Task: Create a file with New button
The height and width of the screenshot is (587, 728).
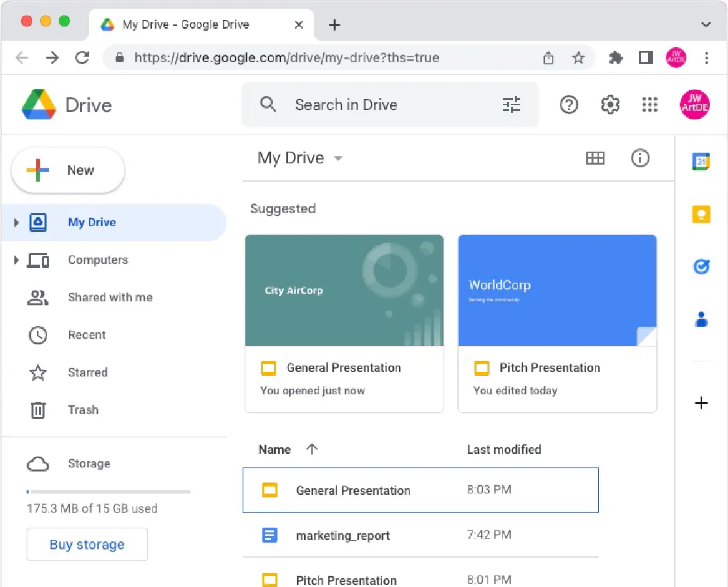Action: click(67, 170)
